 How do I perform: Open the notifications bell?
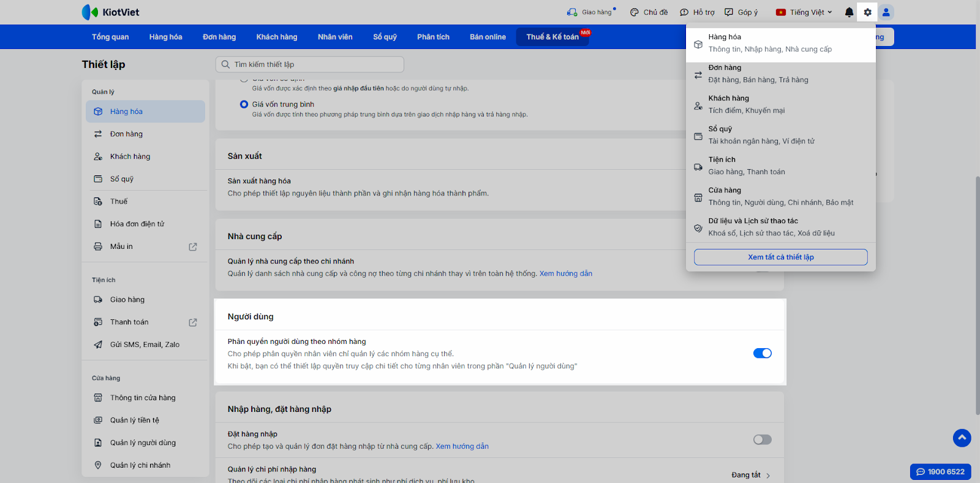click(x=849, y=12)
